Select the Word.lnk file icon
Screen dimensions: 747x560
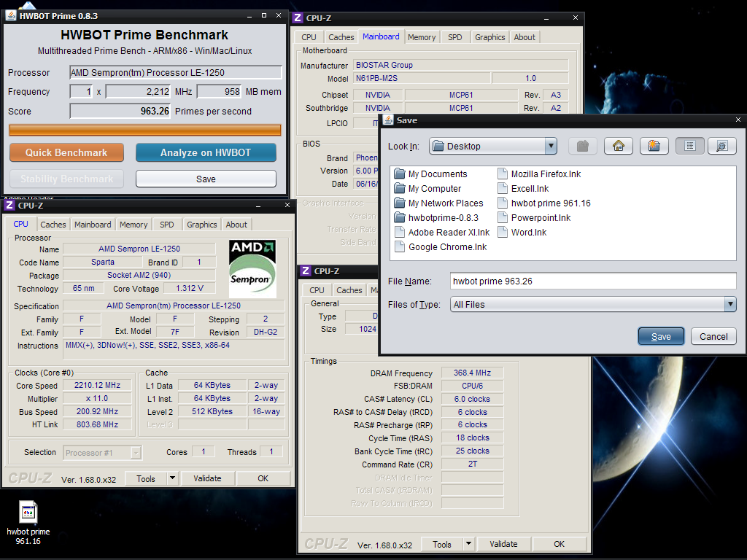[503, 233]
